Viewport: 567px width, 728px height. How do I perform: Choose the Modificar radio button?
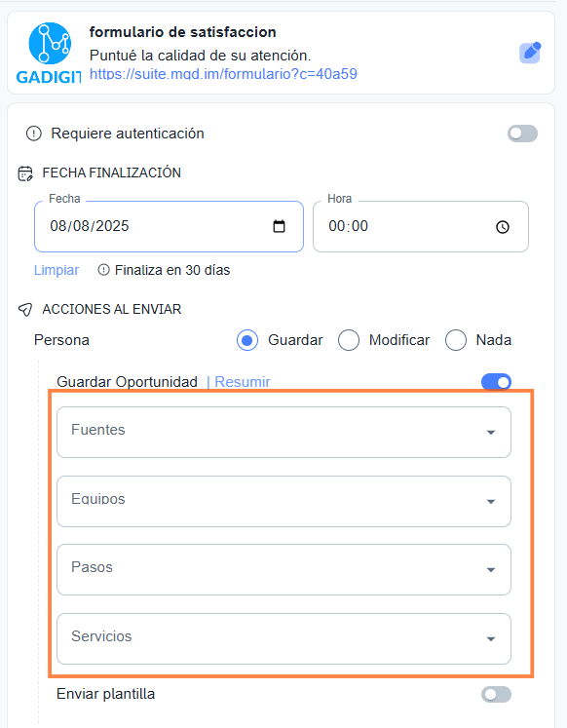click(x=349, y=340)
